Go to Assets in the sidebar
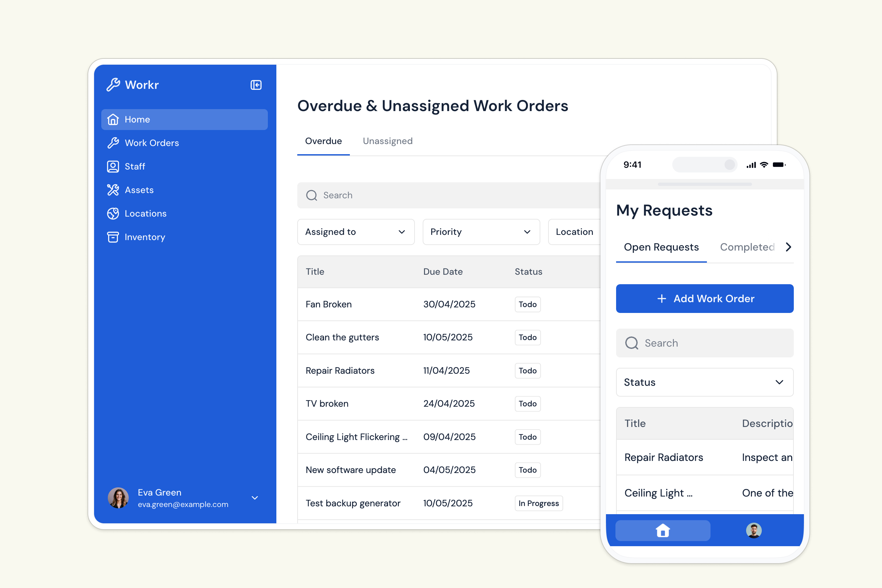The width and height of the screenshot is (882, 588). (x=185, y=190)
